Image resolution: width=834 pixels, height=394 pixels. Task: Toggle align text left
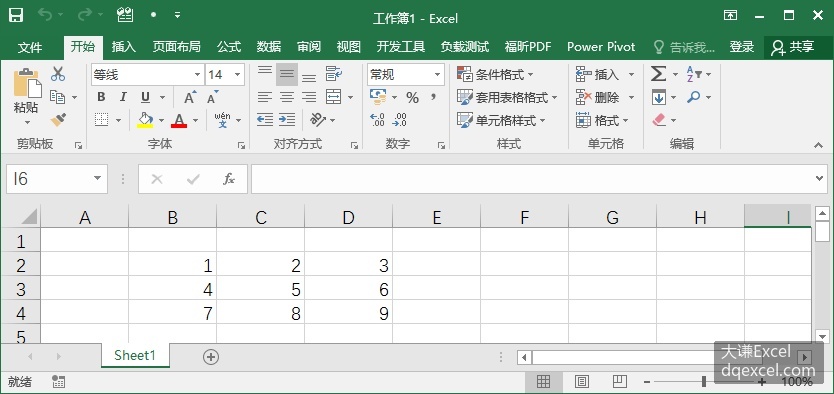click(265, 97)
